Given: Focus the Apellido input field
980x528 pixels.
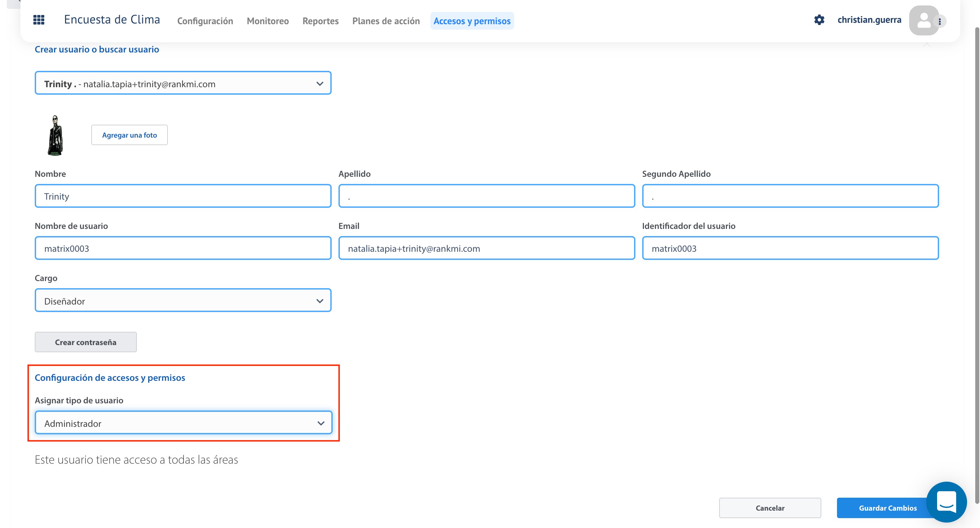Looking at the screenshot, I should coord(487,196).
